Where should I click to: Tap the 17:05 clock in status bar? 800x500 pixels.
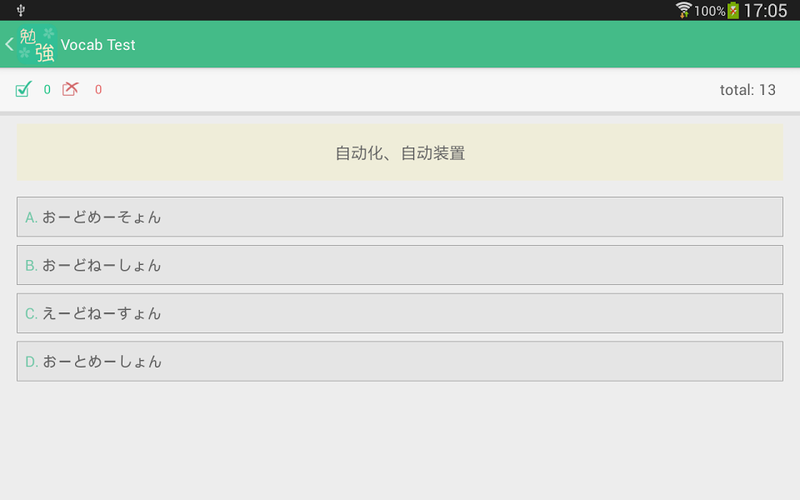coord(765,11)
